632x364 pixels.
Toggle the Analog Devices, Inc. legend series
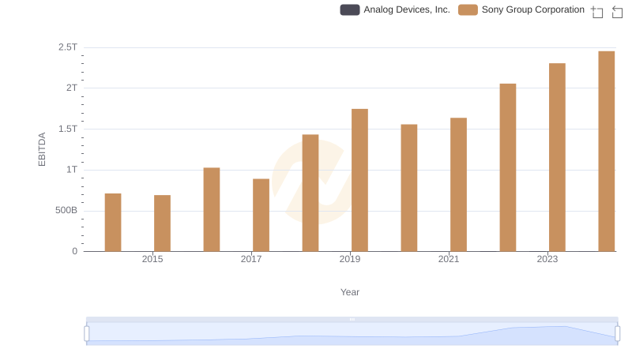tap(394, 9)
